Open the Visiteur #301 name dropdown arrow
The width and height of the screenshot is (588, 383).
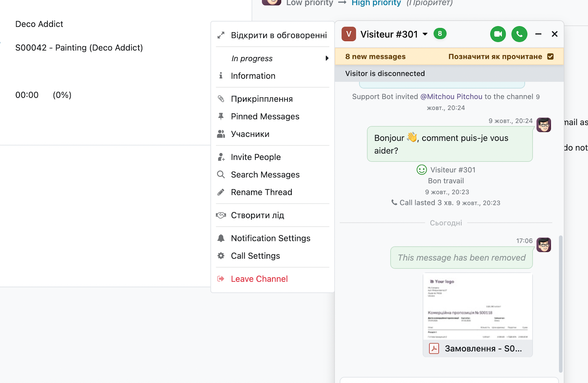coord(425,34)
